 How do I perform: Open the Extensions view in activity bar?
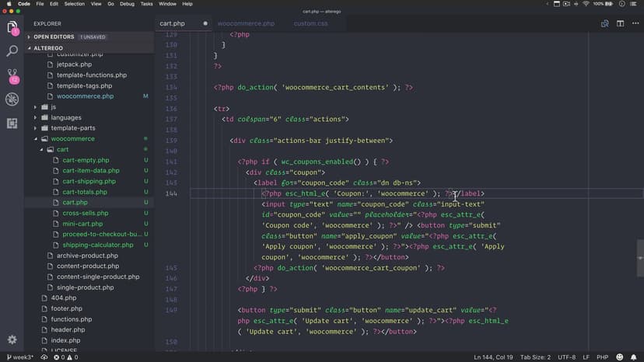pyautogui.click(x=12, y=123)
